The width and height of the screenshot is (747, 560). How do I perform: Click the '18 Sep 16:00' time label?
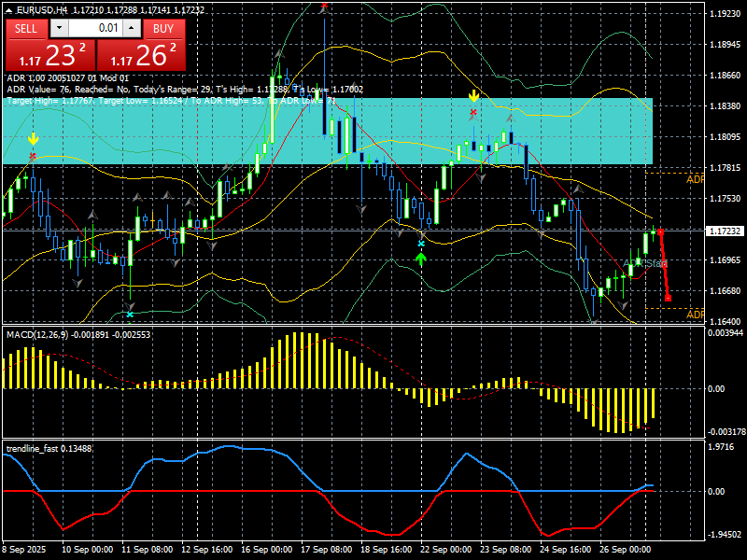387,549
